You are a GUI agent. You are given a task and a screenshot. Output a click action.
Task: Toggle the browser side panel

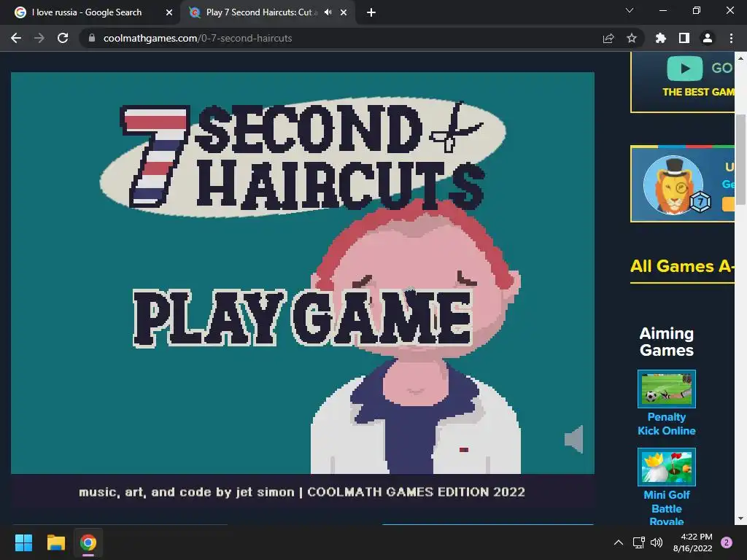coord(684,38)
